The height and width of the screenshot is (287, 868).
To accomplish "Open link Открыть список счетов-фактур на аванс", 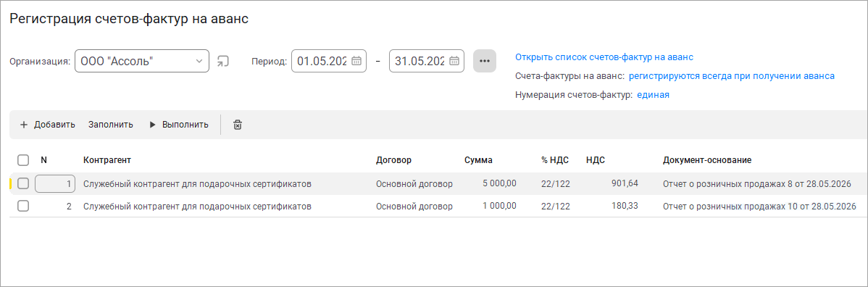I will (x=604, y=57).
